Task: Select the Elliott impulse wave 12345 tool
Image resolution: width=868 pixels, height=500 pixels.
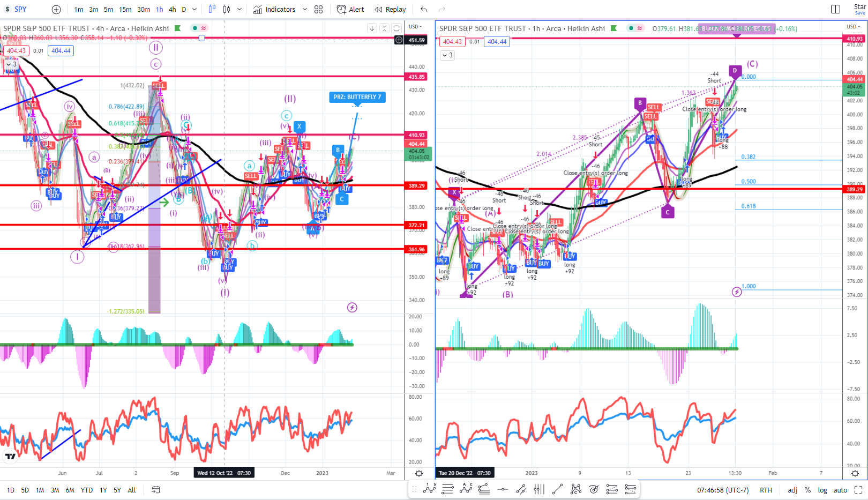Action: 430,488
